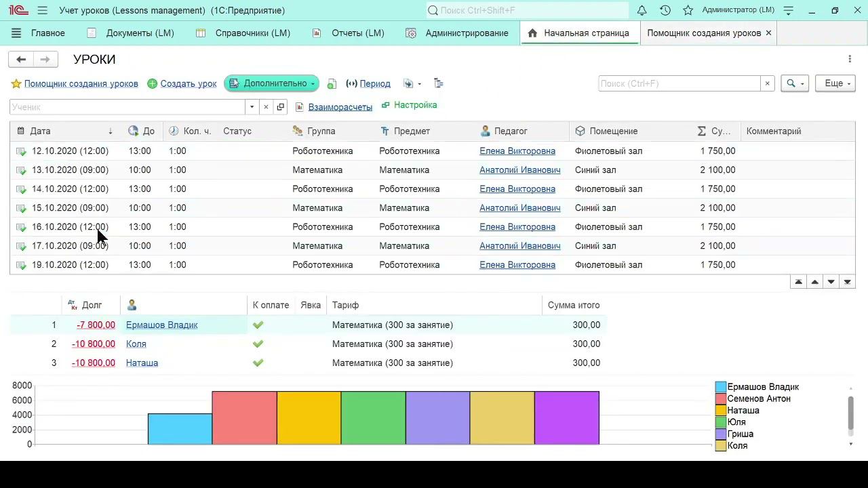Clear the Поиск search field

point(768,83)
